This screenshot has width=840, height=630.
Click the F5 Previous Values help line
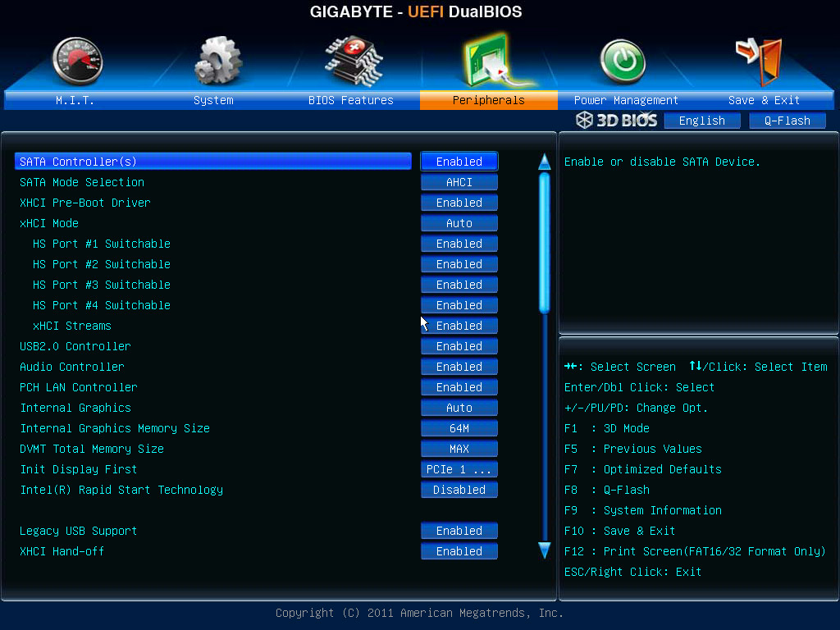(x=633, y=449)
